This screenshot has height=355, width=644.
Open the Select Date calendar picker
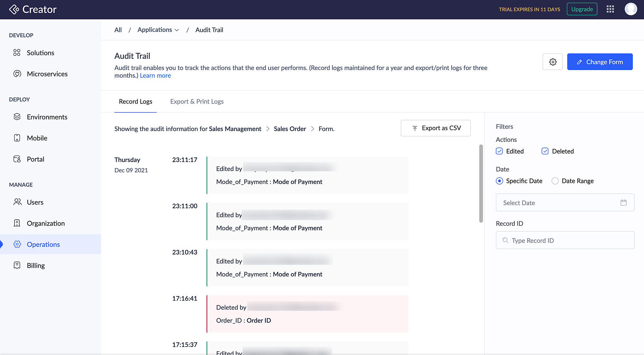click(623, 203)
